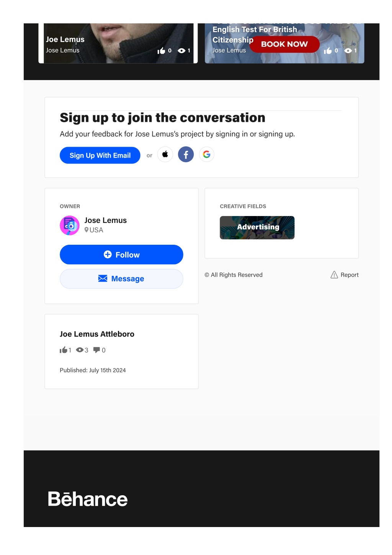The image size is (392, 555).
Task: Click the views eye icon in project stats
Action: click(80, 350)
